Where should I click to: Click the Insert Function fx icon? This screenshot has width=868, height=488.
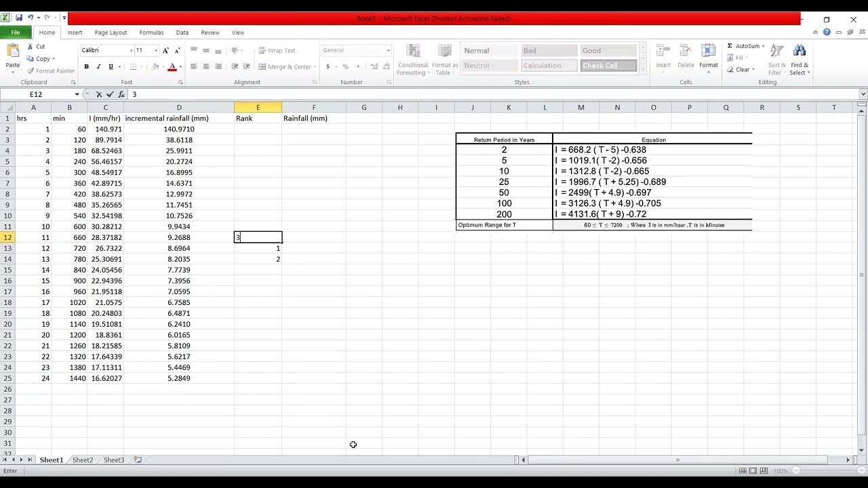point(121,94)
